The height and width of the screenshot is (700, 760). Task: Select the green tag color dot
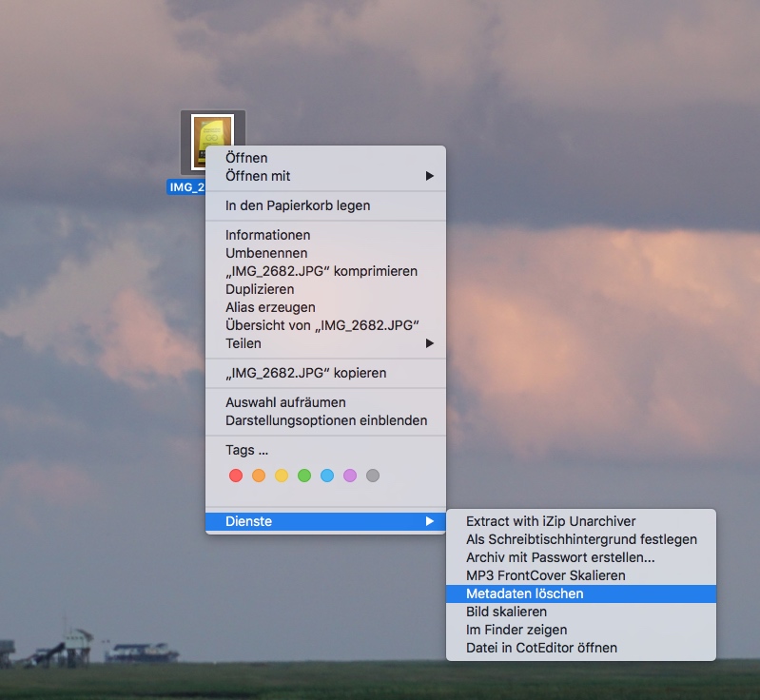(x=304, y=476)
